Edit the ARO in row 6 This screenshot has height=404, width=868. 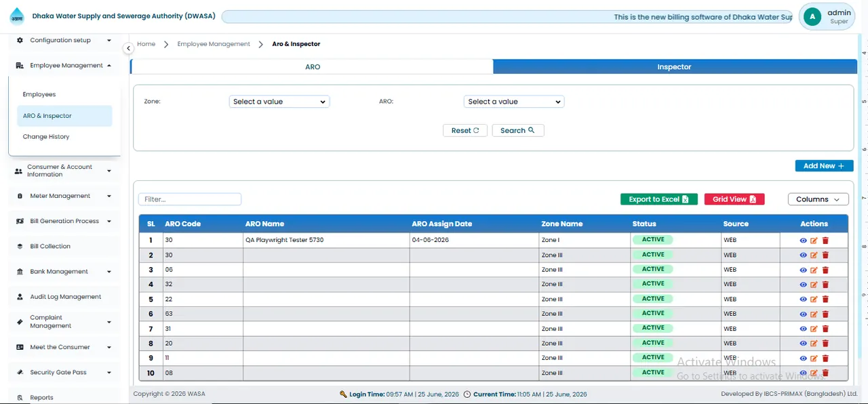click(814, 315)
